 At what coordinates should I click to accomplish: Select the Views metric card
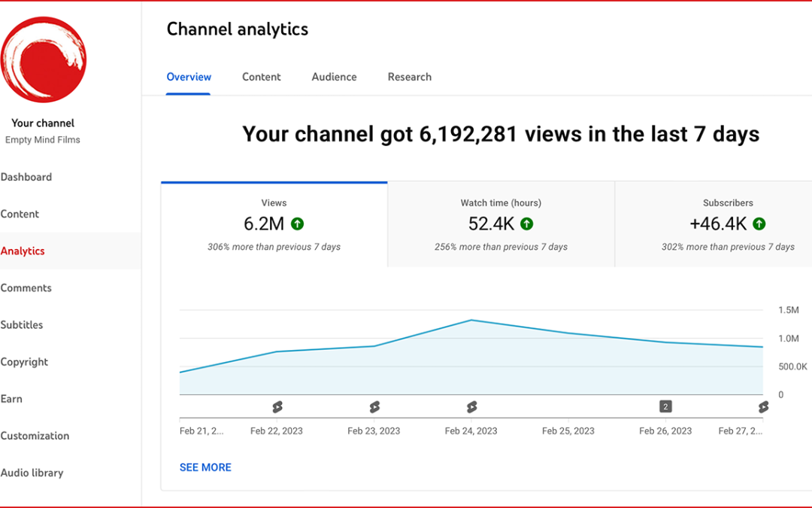point(274,224)
